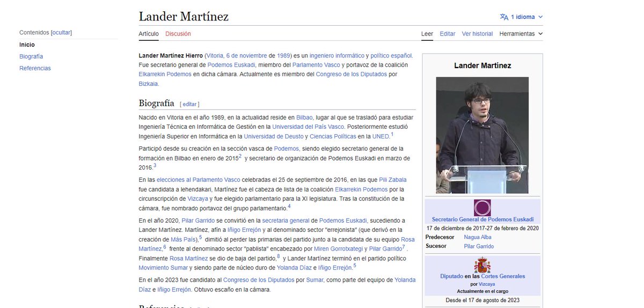644x308 pixels.
Task: Open the Vitoria link in intro
Action: tap(215, 55)
